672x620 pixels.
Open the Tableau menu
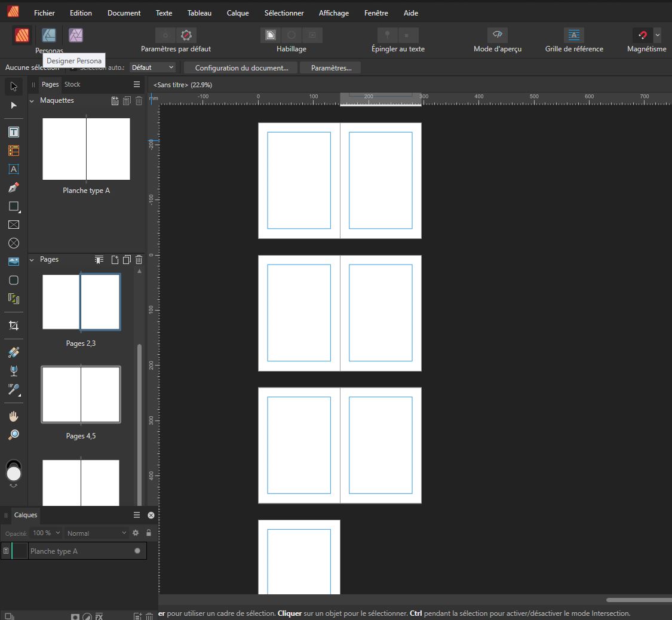coord(200,13)
